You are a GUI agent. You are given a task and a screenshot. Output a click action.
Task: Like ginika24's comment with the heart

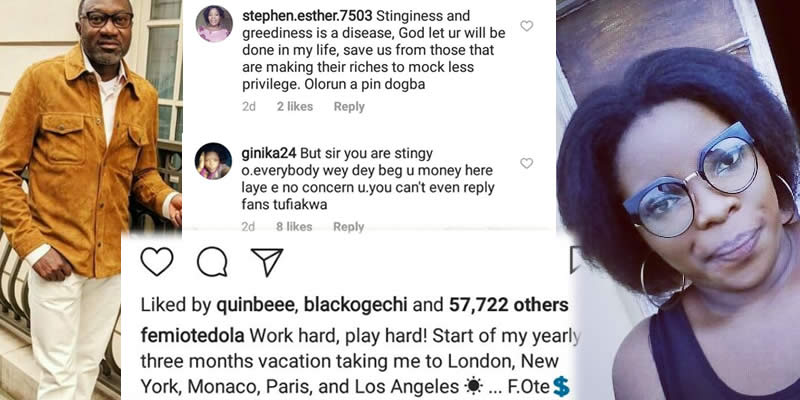click(x=527, y=163)
